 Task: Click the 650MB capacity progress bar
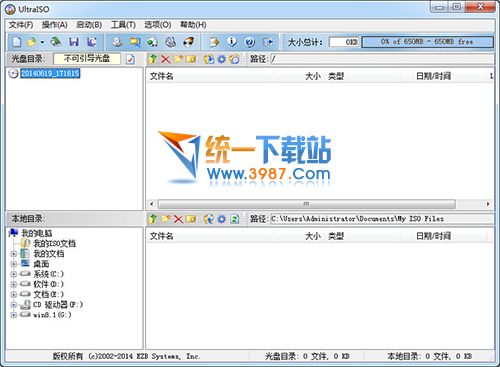point(427,42)
